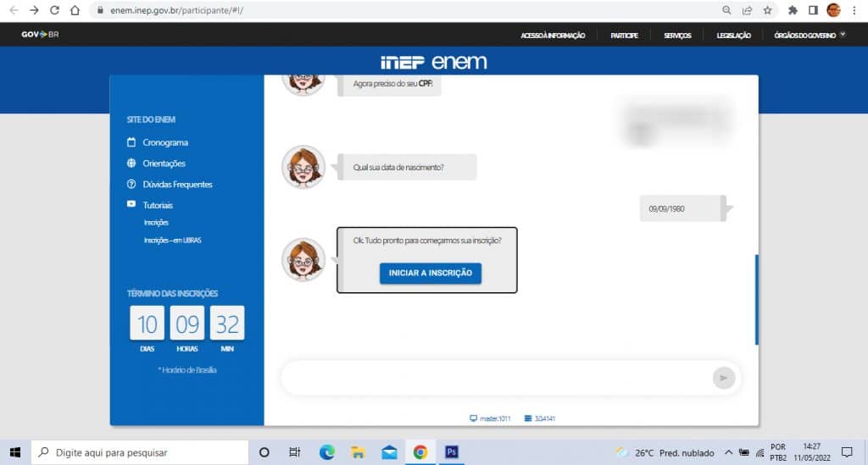Click the server icon in chat footer
Image resolution: width=868 pixels, height=465 pixels.
pos(527,418)
